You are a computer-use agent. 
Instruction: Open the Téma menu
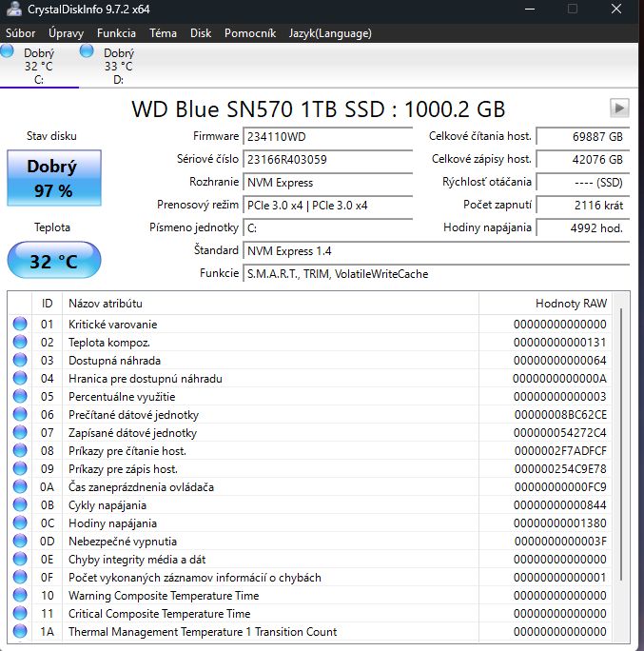(163, 33)
